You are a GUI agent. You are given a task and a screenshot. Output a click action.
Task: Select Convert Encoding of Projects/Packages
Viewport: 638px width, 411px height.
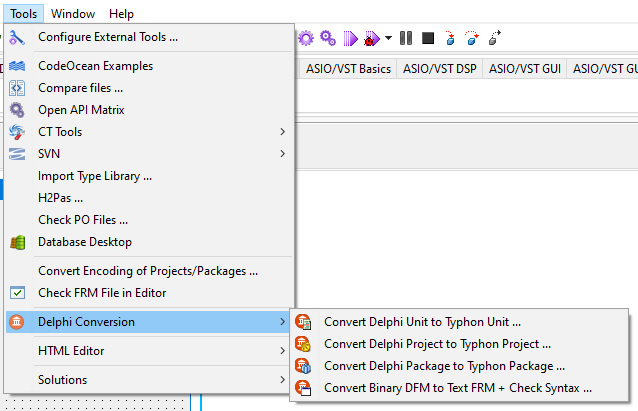pyautogui.click(x=149, y=271)
